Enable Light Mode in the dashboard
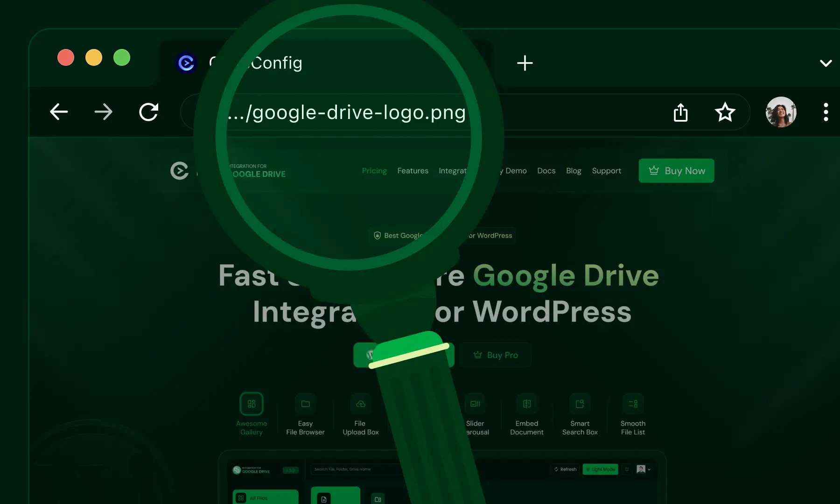Image resolution: width=840 pixels, height=504 pixels. (601, 469)
